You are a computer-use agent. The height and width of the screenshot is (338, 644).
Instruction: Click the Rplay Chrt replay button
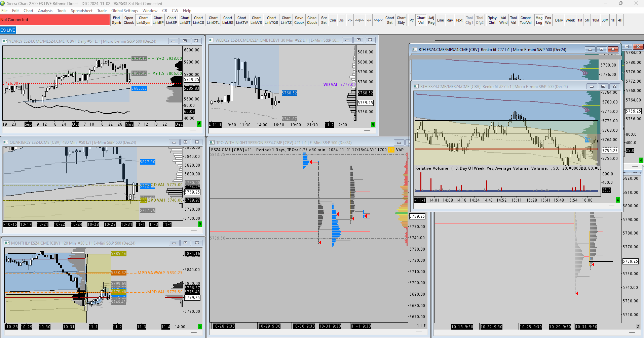492,20
